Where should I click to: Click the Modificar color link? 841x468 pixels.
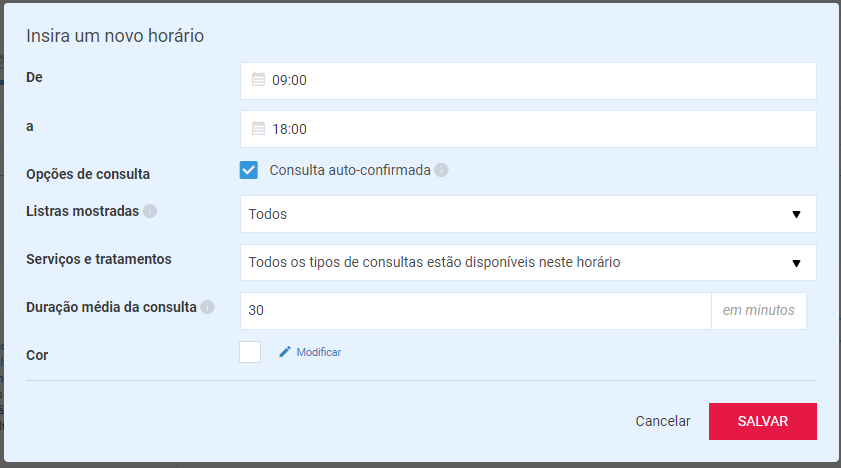[319, 352]
